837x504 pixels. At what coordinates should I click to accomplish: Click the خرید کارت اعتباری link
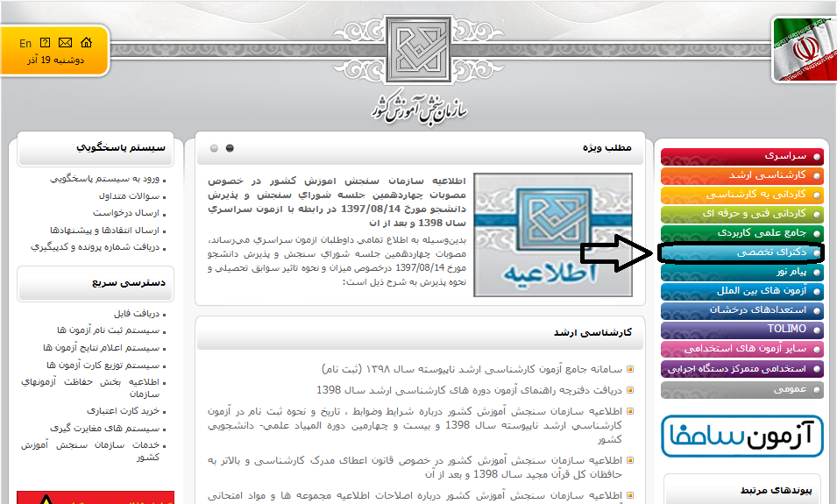coord(124,411)
